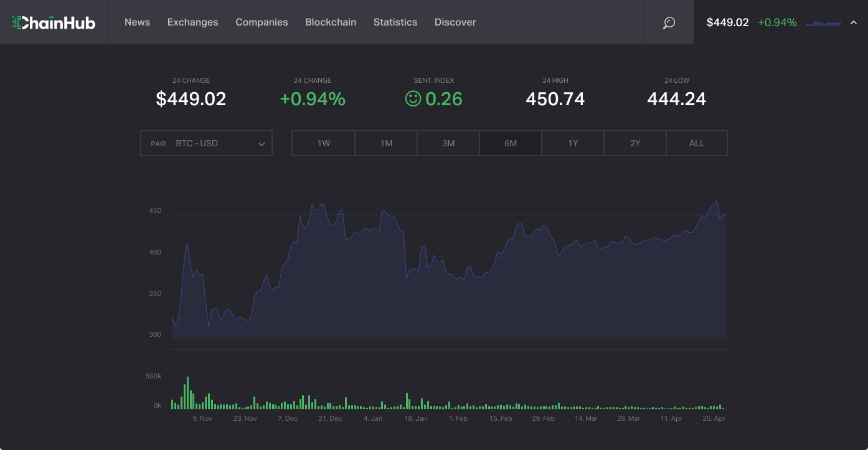Select the 6M range button

(511, 143)
